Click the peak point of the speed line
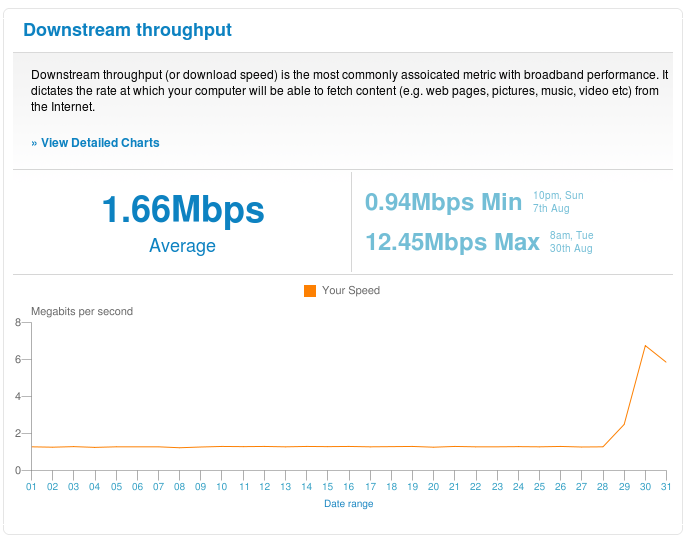This screenshot has width=689, height=545. (645, 346)
